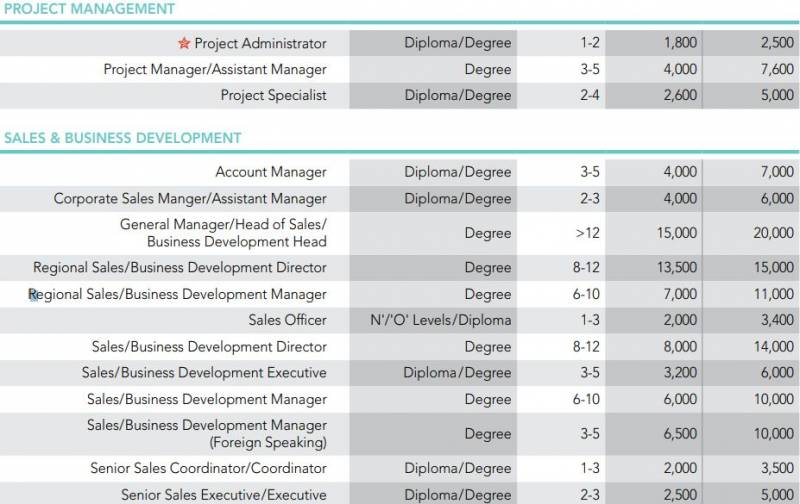Click the Account Manager job title
This screenshot has width=800, height=504.
click(271, 172)
